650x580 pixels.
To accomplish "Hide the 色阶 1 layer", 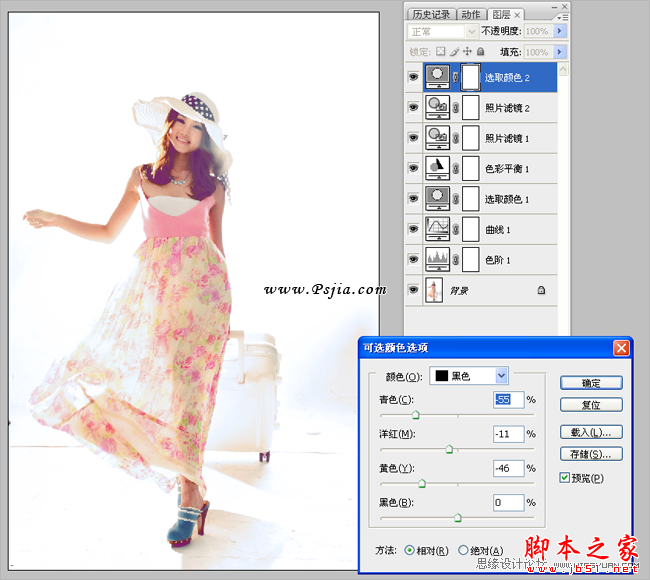I will pyautogui.click(x=413, y=260).
